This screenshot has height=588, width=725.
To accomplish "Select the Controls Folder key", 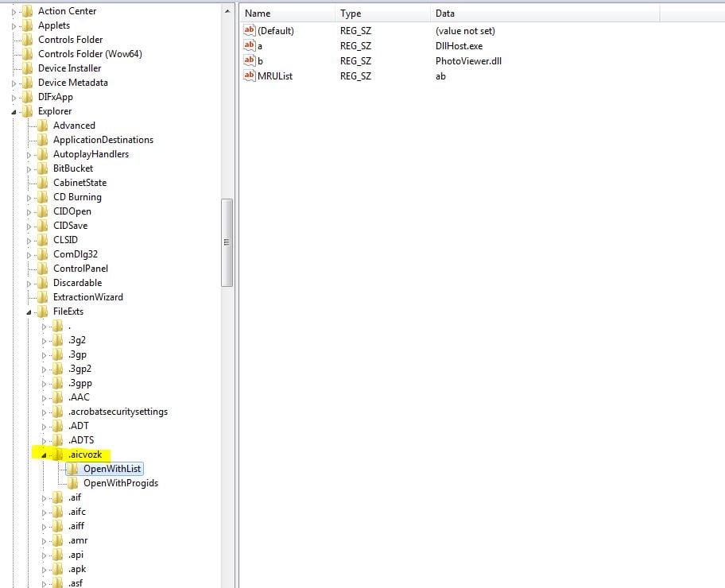I will [70, 40].
